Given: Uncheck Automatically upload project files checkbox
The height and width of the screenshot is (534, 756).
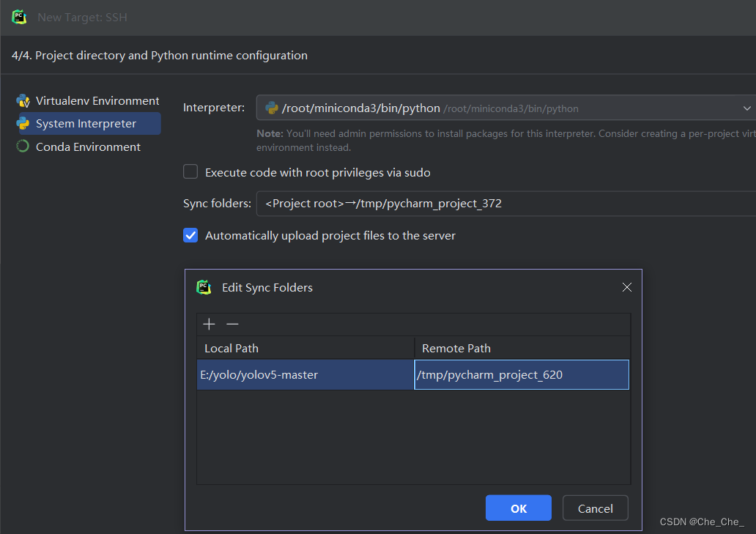Looking at the screenshot, I should [190, 235].
